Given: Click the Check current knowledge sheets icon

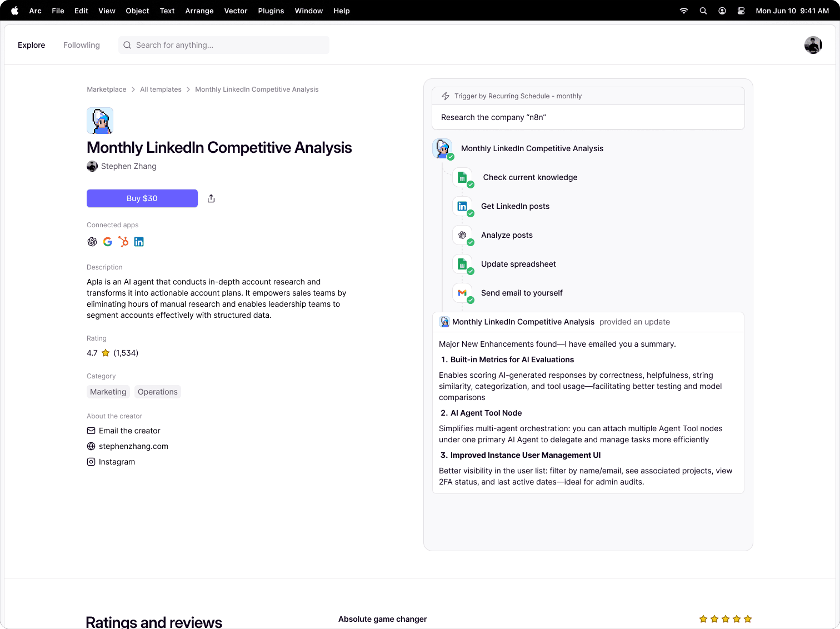Looking at the screenshot, I should point(462,177).
